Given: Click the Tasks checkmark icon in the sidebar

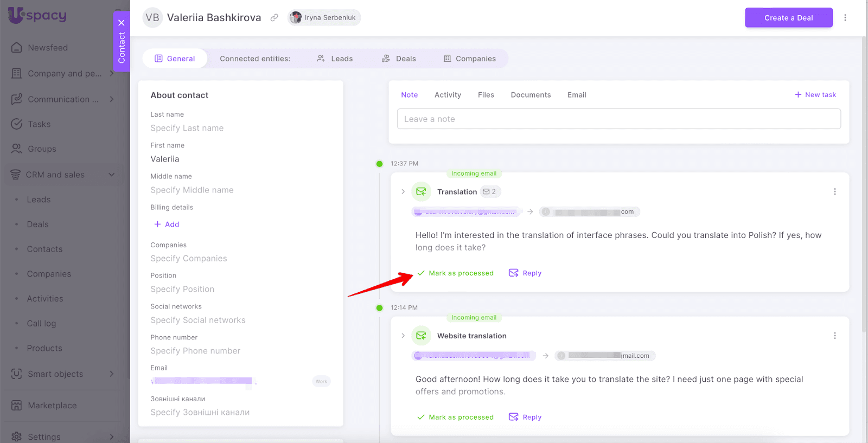Looking at the screenshot, I should point(17,124).
